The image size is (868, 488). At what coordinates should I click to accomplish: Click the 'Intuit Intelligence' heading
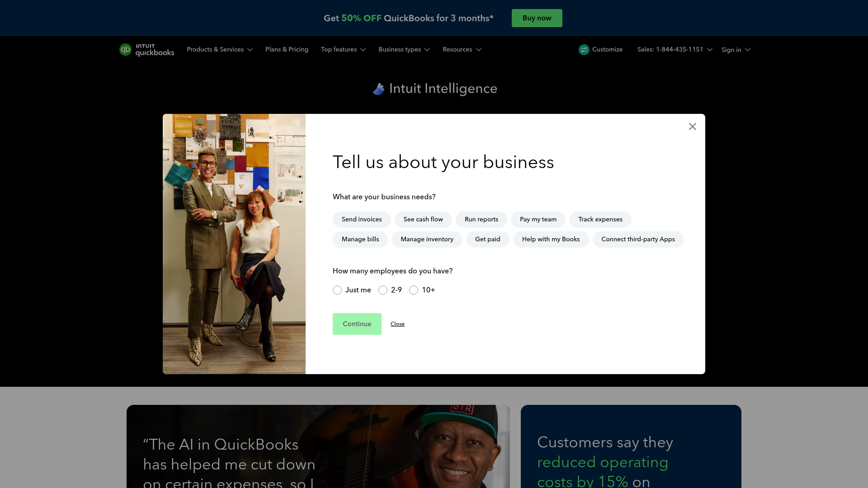tap(443, 89)
